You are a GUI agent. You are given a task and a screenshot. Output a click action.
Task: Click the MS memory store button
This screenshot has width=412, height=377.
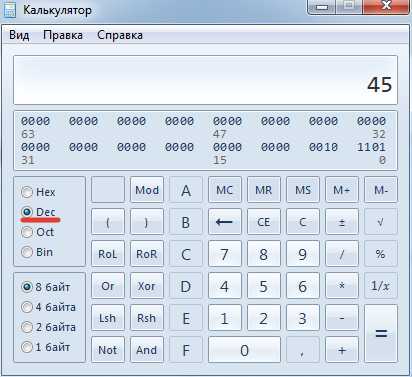click(x=303, y=190)
